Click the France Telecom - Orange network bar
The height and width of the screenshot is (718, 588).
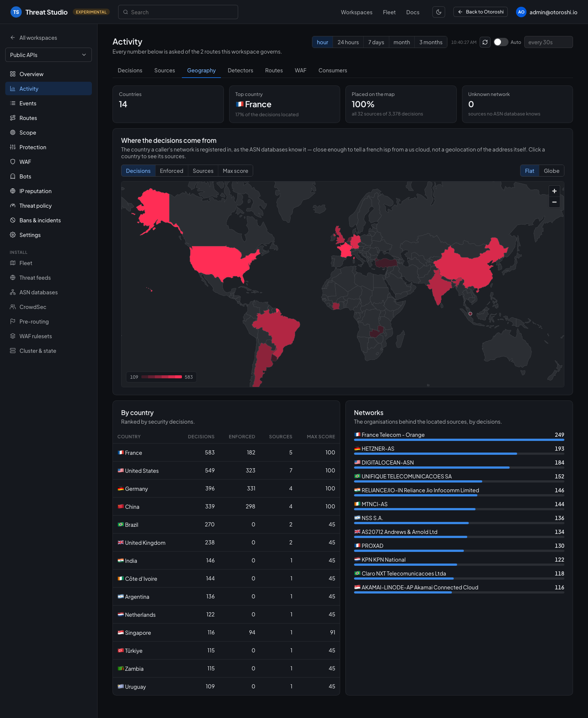459,440
